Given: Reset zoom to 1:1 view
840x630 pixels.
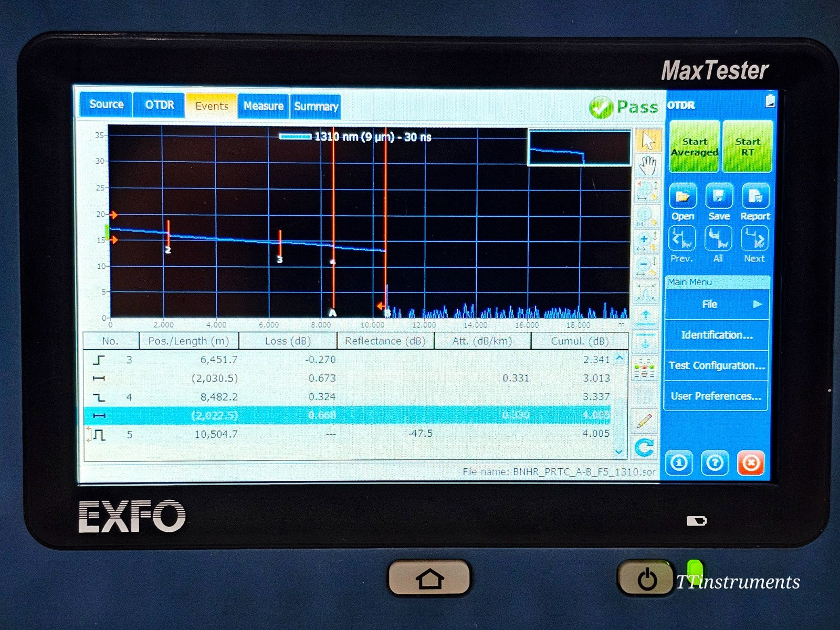Looking at the screenshot, I should (x=646, y=216).
